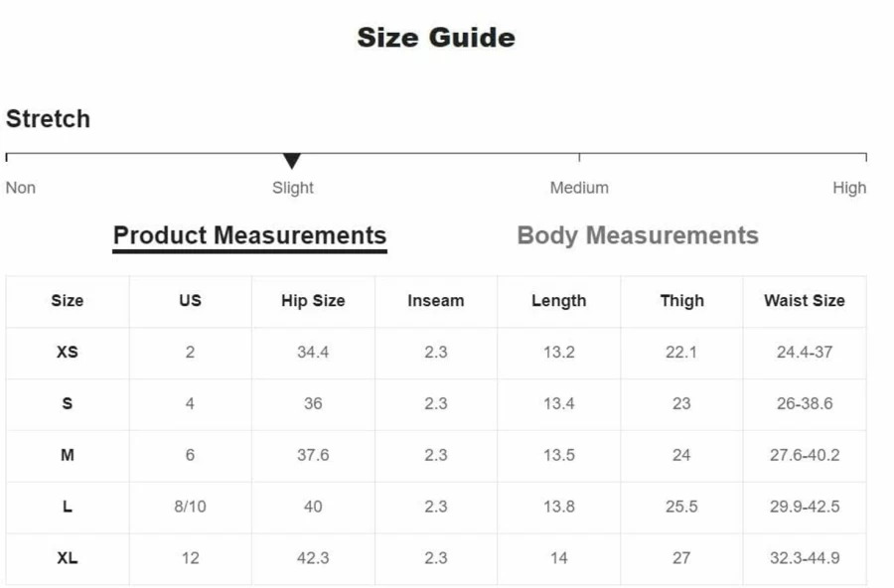Click the Inseam column header

tap(436, 301)
